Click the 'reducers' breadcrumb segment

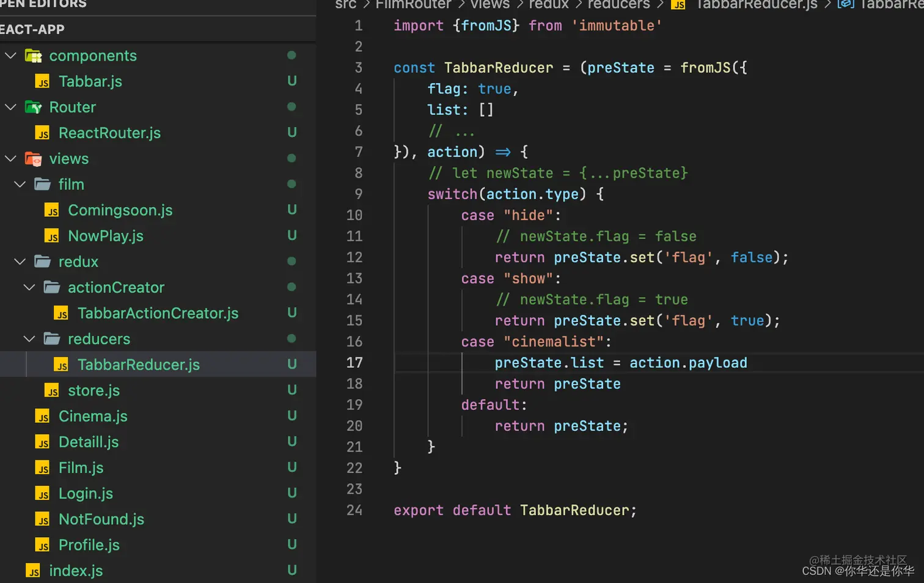tap(618, 5)
